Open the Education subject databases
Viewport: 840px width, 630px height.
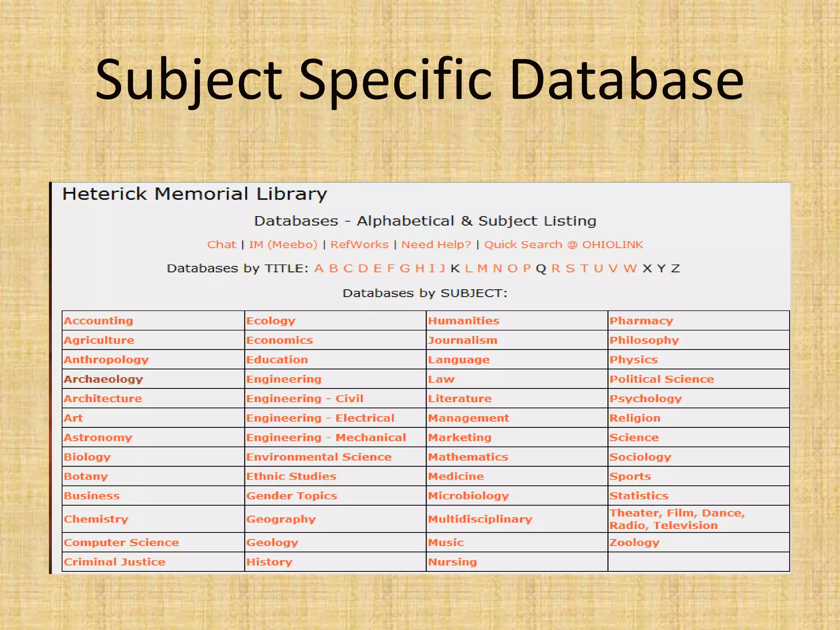pos(277,360)
